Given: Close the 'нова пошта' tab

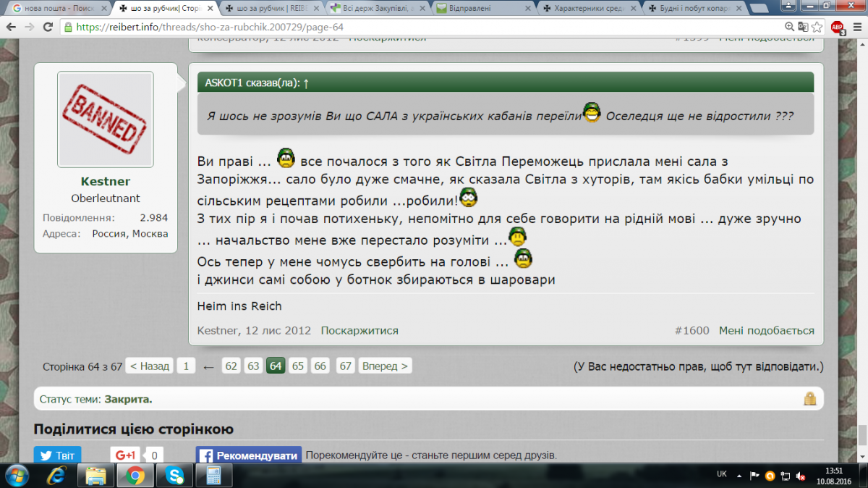Looking at the screenshot, I should click(x=103, y=9).
